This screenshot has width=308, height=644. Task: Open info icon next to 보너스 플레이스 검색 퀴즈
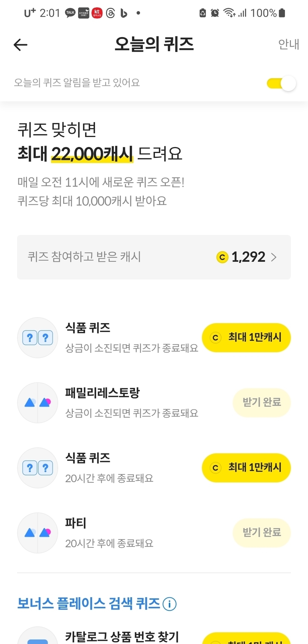(170, 604)
